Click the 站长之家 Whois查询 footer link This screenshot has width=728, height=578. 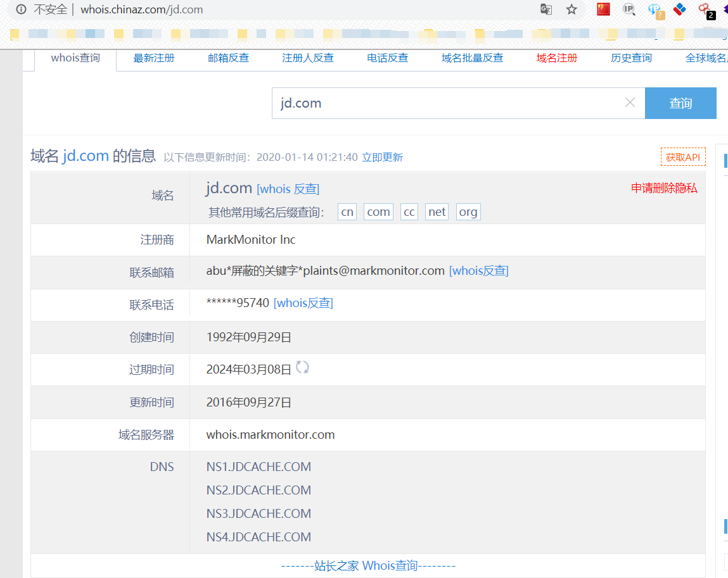(x=367, y=565)
